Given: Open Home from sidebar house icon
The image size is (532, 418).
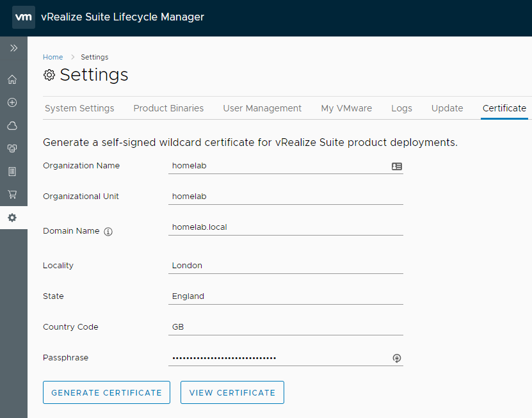Looking at the screenshot, I should tap(12, 79).
